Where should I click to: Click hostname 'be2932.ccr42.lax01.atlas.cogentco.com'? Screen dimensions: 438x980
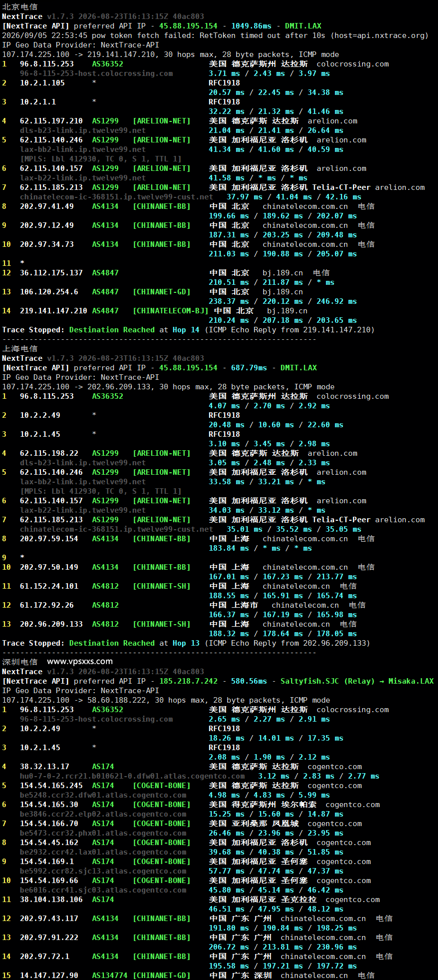103,852
